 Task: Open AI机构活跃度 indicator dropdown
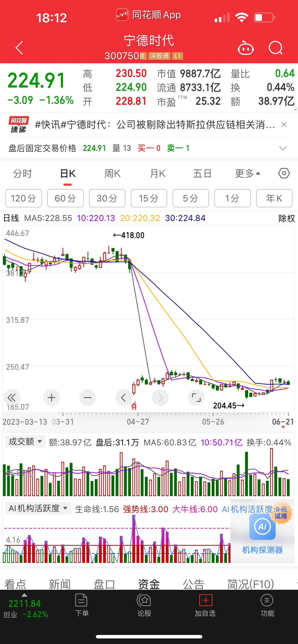point(38,508)
